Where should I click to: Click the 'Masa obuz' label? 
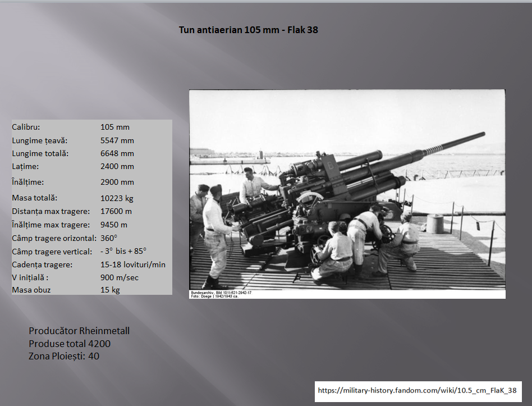tap(31, 290)
